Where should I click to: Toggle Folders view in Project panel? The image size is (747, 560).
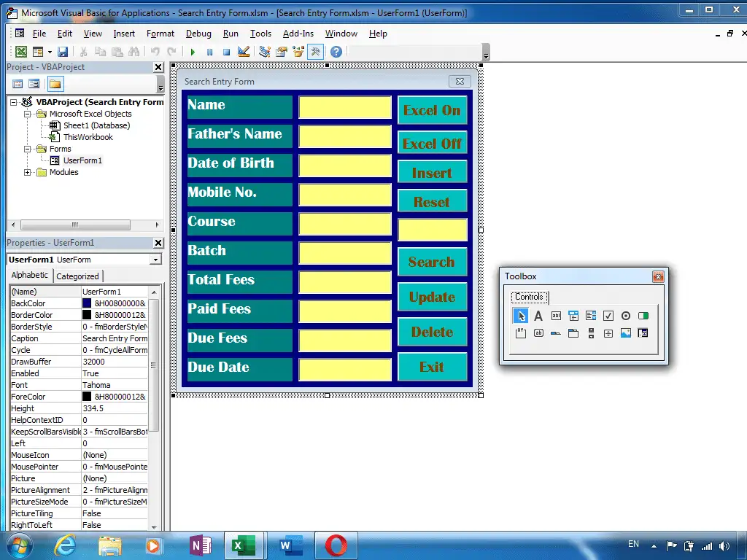pyautogui.click(x=55, y=85)
